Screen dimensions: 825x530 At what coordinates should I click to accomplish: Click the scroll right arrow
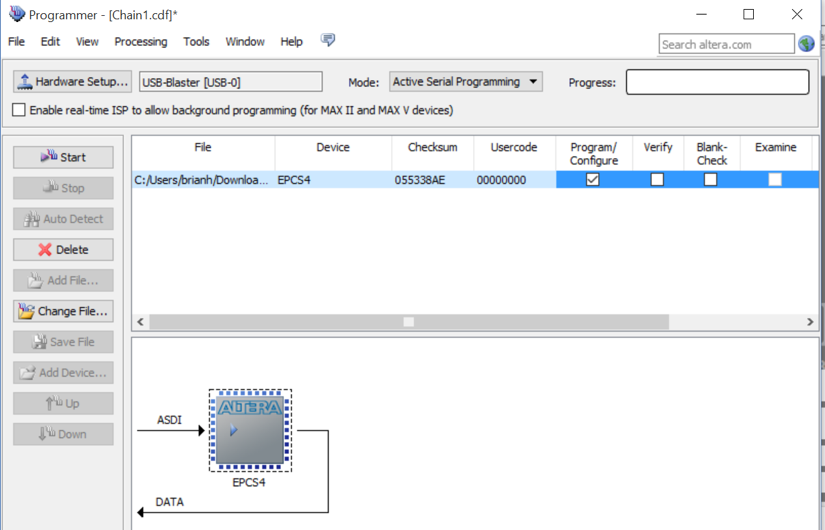810,322
